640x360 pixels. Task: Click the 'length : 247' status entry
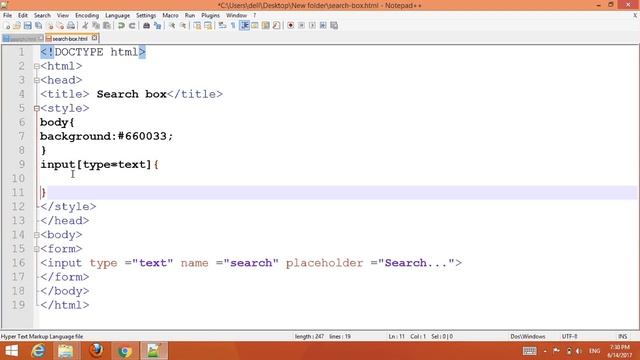pyautogui.click(x=309, y=337)
